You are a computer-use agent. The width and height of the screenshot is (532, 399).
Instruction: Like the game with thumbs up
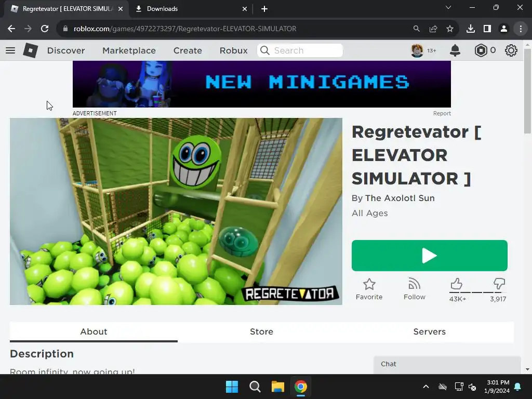point(456,284)
